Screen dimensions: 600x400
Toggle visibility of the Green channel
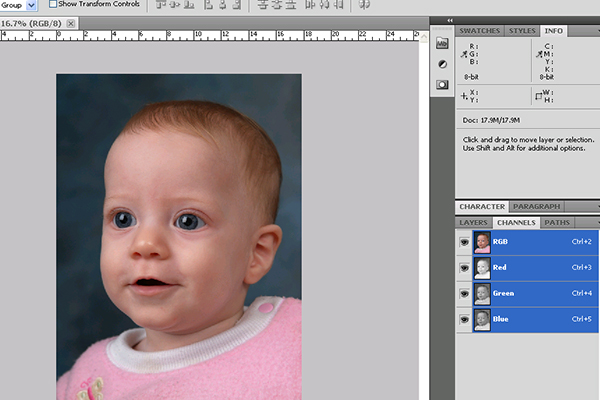click(464, 294)
